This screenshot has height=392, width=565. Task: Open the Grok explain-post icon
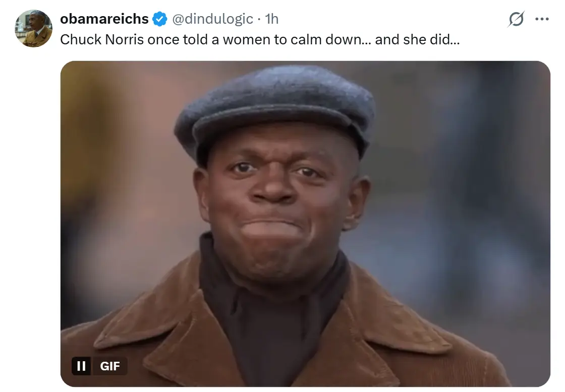tap(516, 19)
